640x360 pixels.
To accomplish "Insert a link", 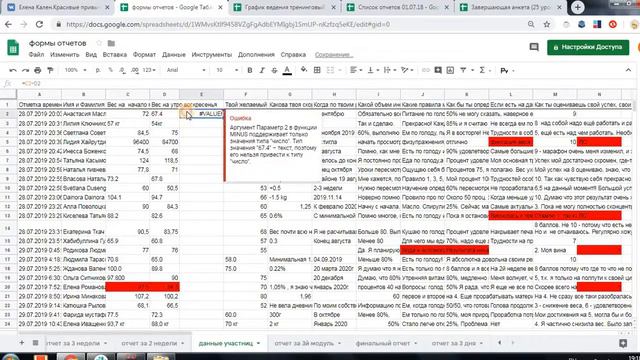I will (x=426, y=70).
